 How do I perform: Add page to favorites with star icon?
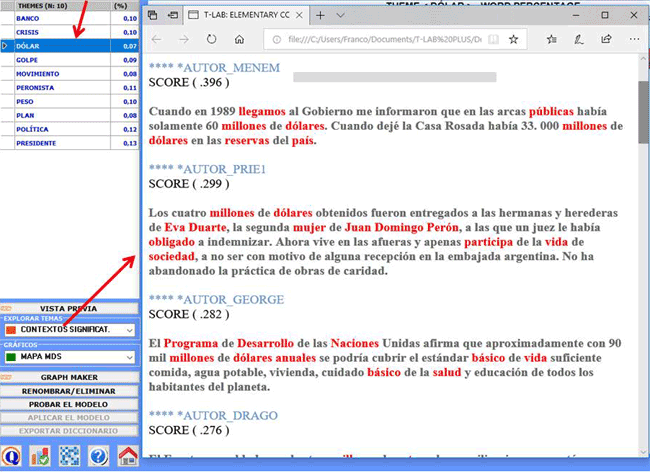513,39
